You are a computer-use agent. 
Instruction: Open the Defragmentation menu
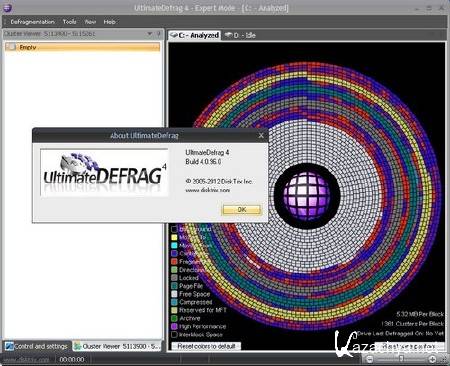point(32,22)
